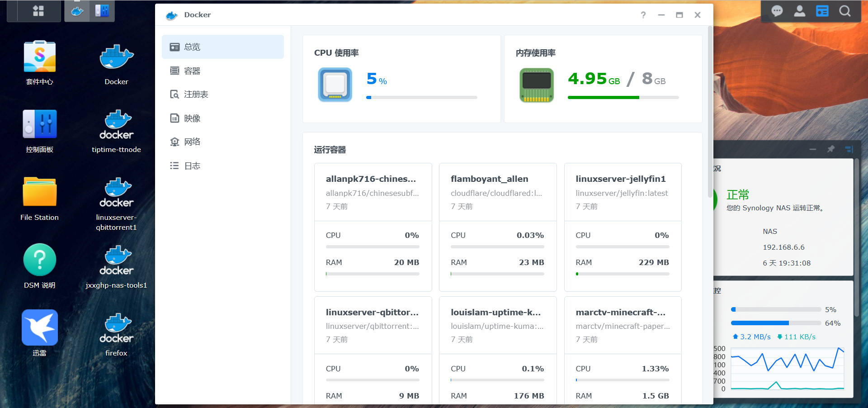Click the widget panel add-widget icon

tap(849, 149)
